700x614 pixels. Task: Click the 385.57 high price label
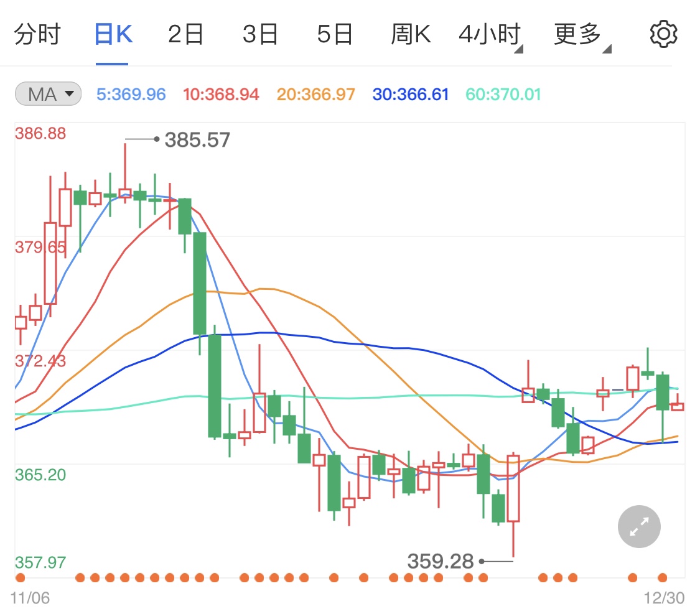[197, 140]
